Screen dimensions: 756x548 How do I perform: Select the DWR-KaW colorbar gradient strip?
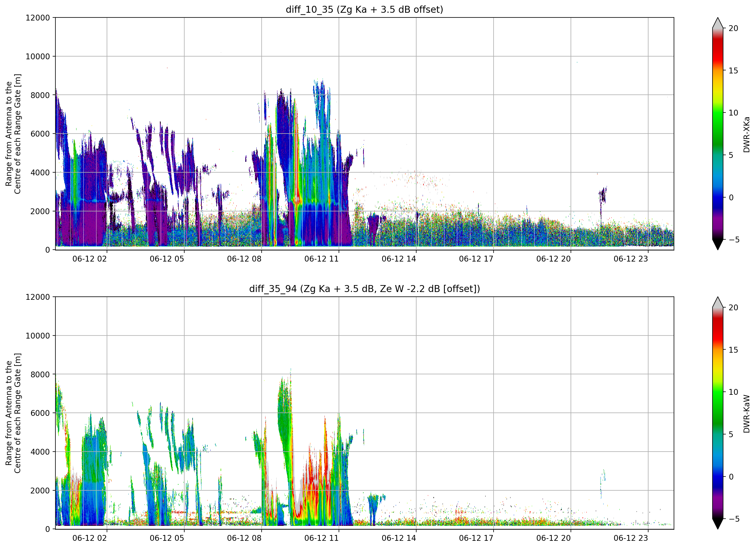pyautogui.click(x=718, y=413)
